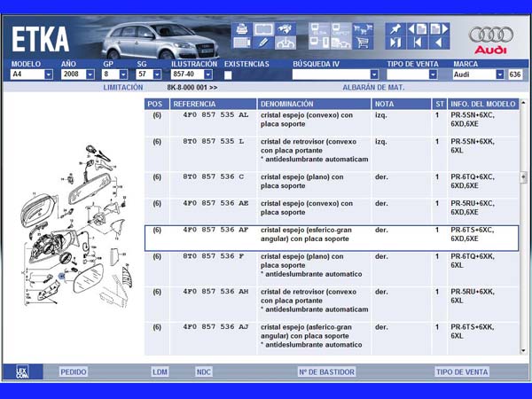
Task: Expand the GP dropdown showing 8
Action: tap(114, 74)
